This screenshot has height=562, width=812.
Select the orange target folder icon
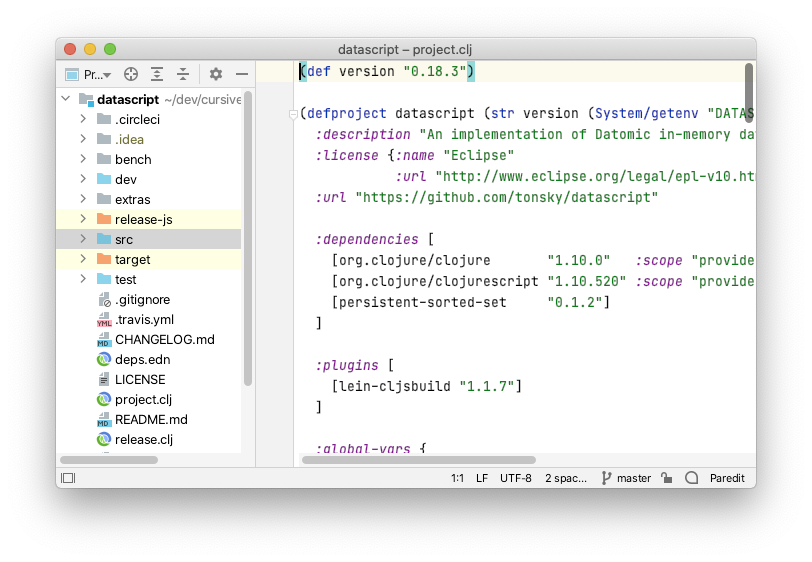tap(104, 259)
